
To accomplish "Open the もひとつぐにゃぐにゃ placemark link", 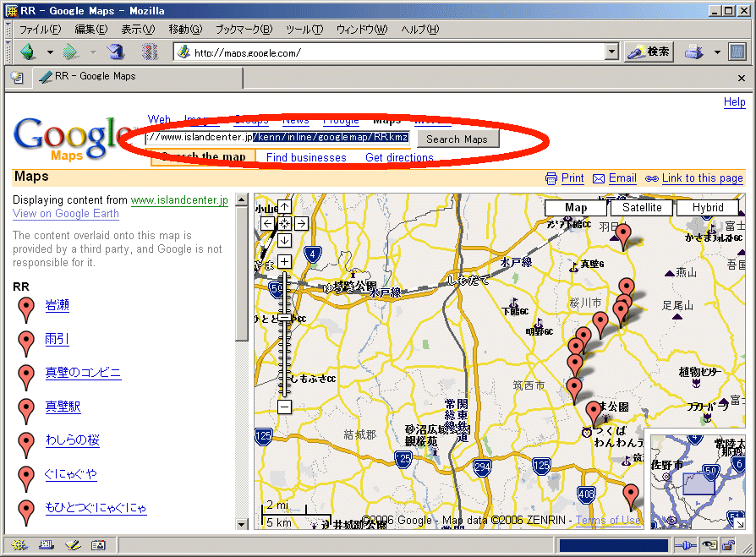I will point(96,507).
